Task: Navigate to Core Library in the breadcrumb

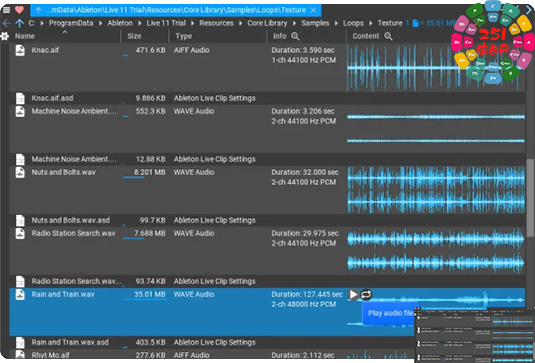Action: tap(267, 23)
